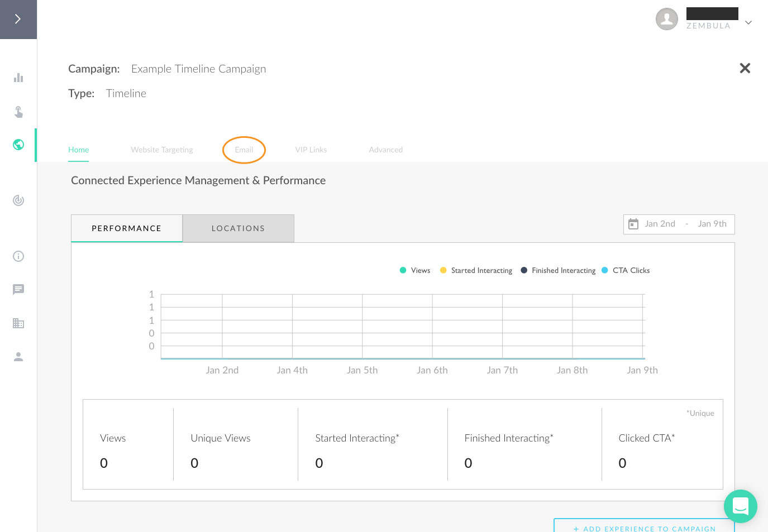Click the Timeline campaign type value

pyautogui.click(x=126, y=93)
